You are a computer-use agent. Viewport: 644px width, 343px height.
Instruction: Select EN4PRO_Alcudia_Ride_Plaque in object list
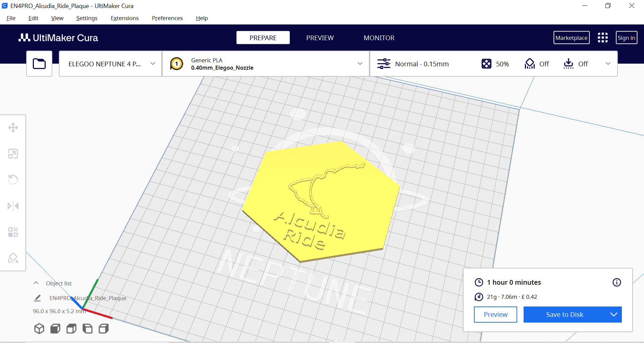click(88, 298)
